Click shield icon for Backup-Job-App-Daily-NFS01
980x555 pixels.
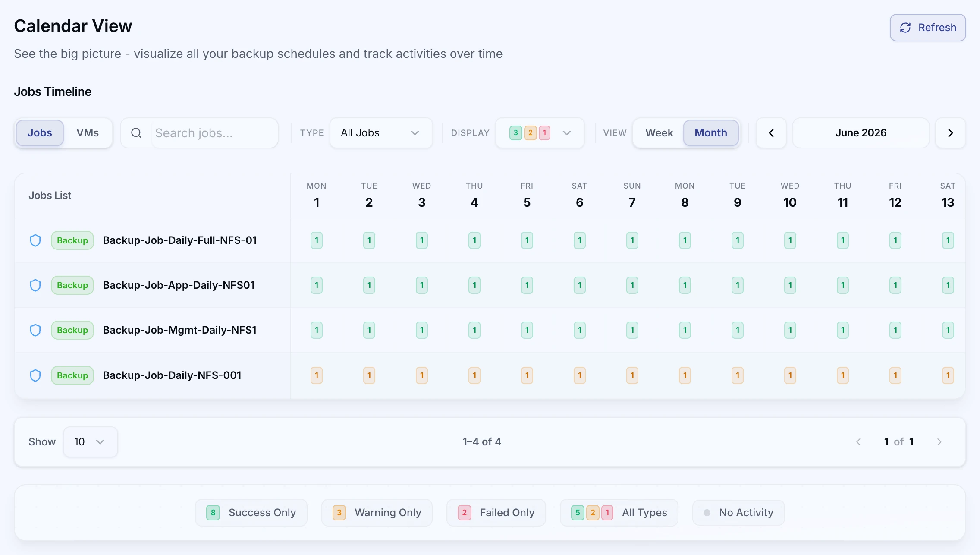click(35, 285)
